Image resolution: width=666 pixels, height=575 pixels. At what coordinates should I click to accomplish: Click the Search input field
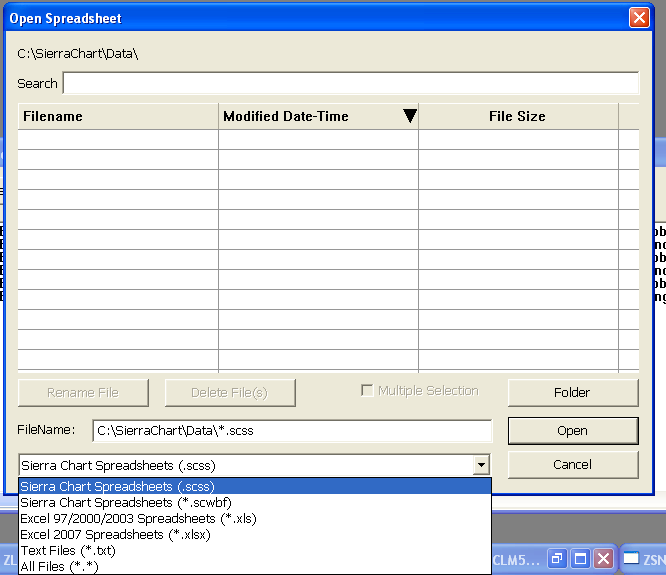[x=351, y=83]
